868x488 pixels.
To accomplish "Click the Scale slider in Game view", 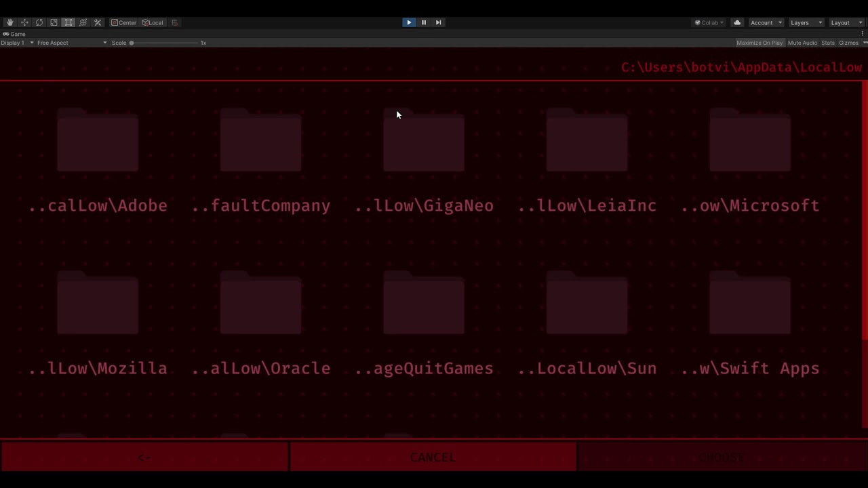I will (164, 43).
